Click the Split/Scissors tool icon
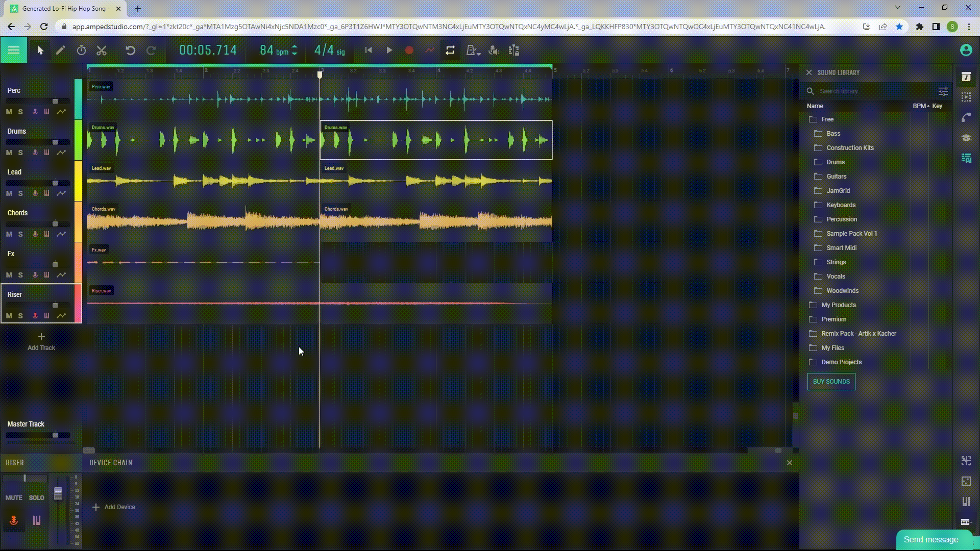This screenshot has height=551, width=980. 101,50
